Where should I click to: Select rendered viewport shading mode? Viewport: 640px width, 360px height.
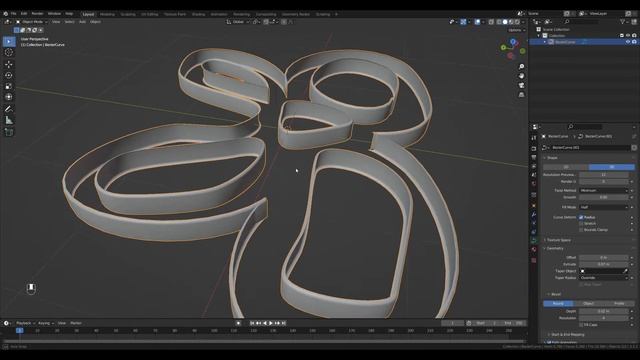coord(517,22)
